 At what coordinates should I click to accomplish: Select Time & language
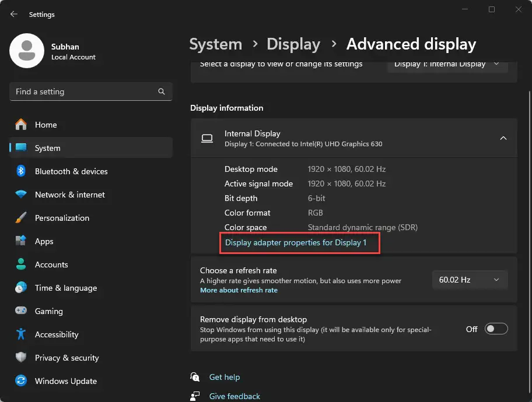[66, 288]
